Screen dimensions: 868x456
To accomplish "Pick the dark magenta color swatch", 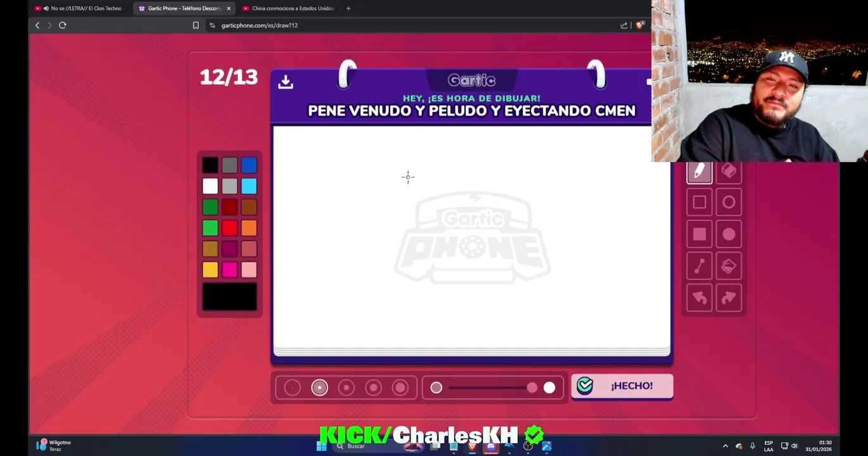I will click(229, 249).
